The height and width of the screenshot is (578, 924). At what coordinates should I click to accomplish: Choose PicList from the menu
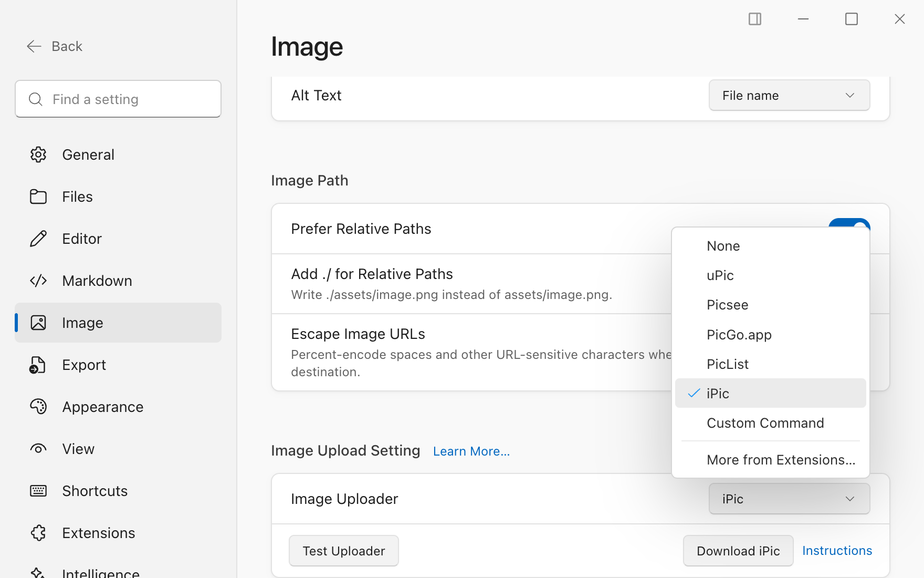(x=770, y=364)
